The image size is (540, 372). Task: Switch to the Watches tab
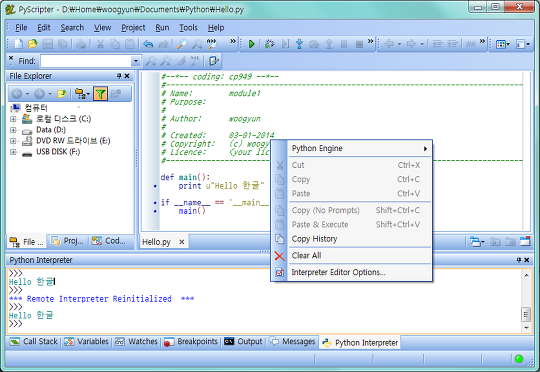point(136,342)
